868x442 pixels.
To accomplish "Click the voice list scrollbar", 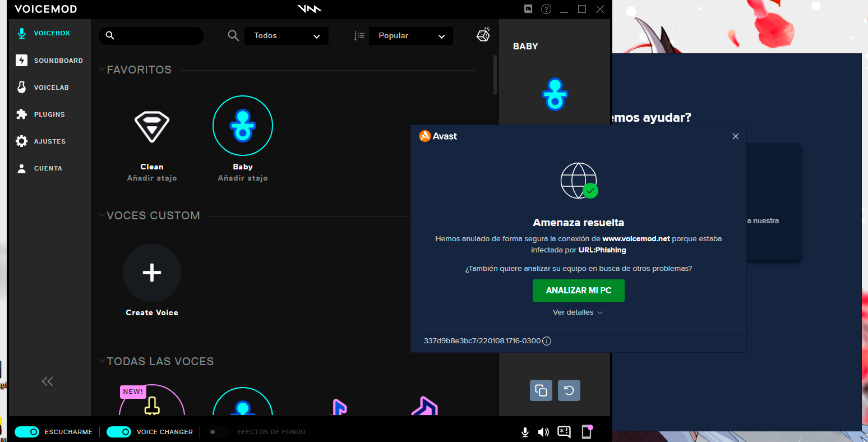I will point(495,75).
